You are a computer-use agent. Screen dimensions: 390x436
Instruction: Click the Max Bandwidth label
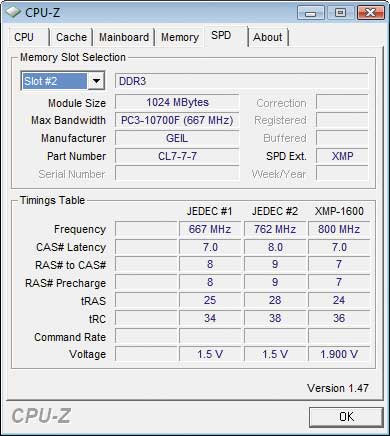(68, 120)
